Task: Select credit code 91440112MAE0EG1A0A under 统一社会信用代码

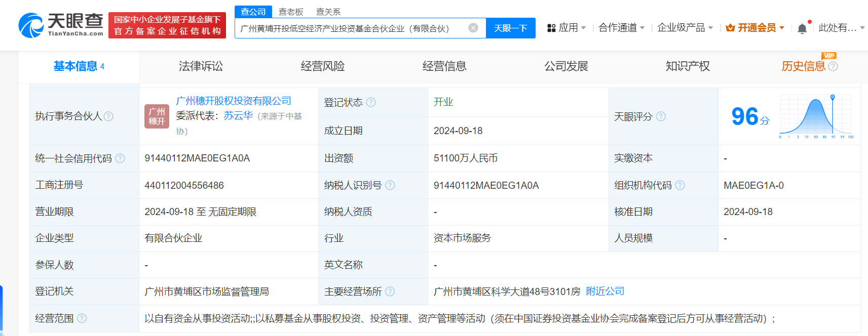Action: tap(197, 158)
